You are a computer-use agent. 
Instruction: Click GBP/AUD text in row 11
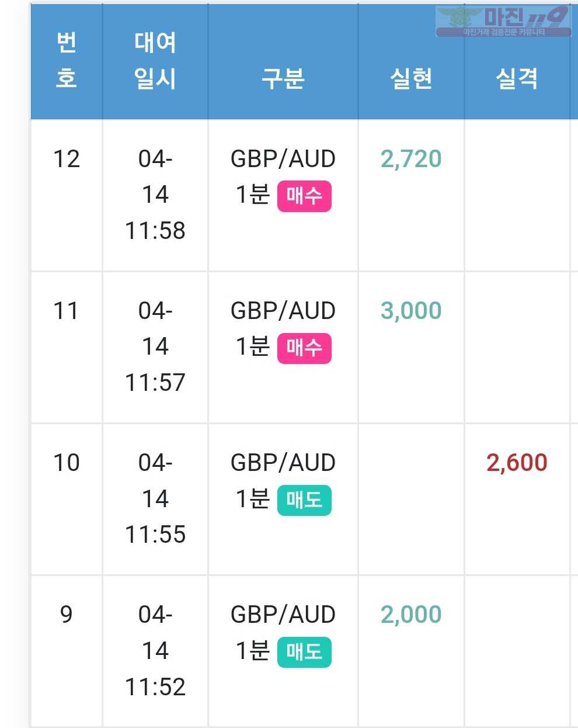click(x=283, y=311)
